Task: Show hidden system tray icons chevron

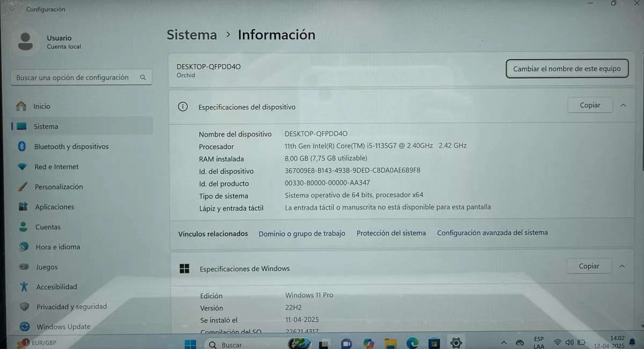Action: tap(503, 343)
